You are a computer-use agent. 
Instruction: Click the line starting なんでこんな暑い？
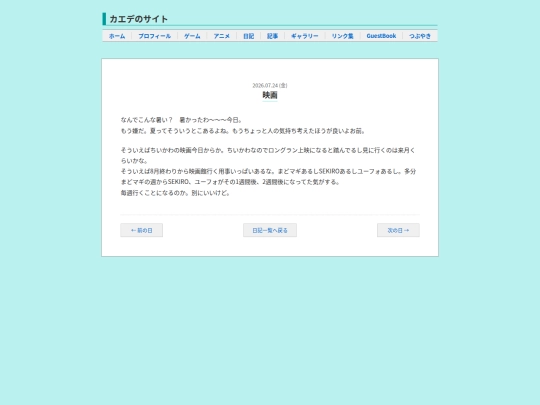point(181,120)
